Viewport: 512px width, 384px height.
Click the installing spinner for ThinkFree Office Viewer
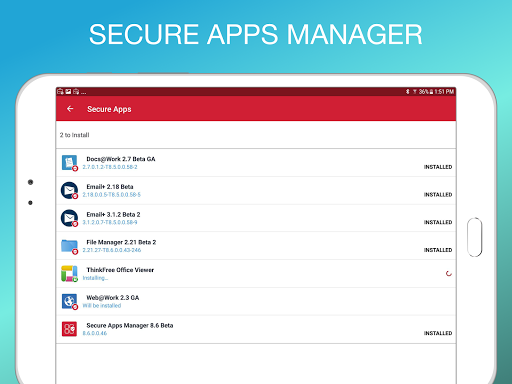[449, 274]
